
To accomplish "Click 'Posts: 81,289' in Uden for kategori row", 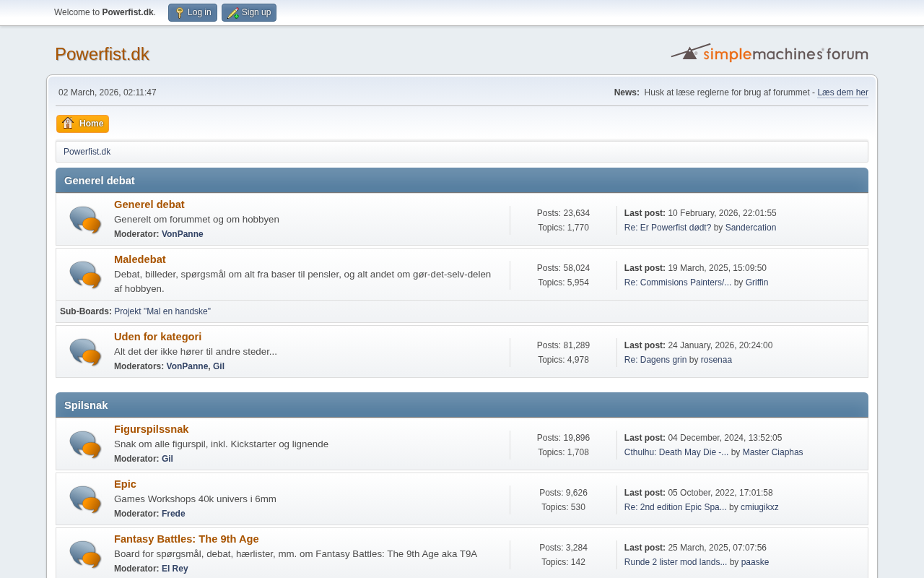I will click(x=563, y=345).
